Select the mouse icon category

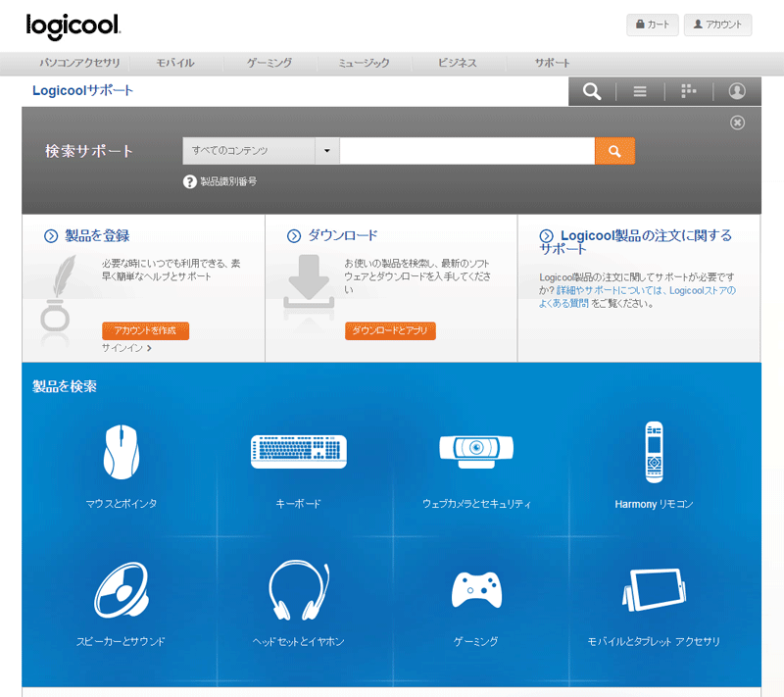point(121,452)
